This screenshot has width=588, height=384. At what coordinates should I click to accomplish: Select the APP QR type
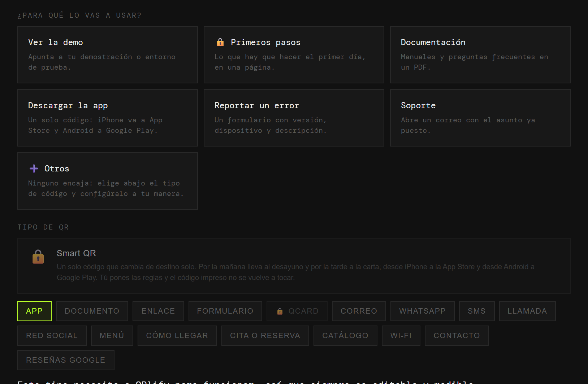[34, 311]
